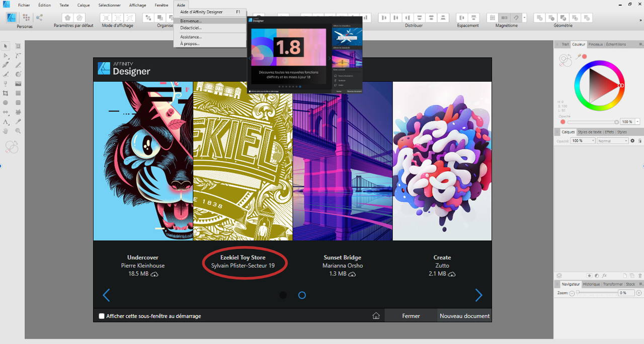
Task: Click the color picker eyedropper in Couleur panel
Action: 579,56
